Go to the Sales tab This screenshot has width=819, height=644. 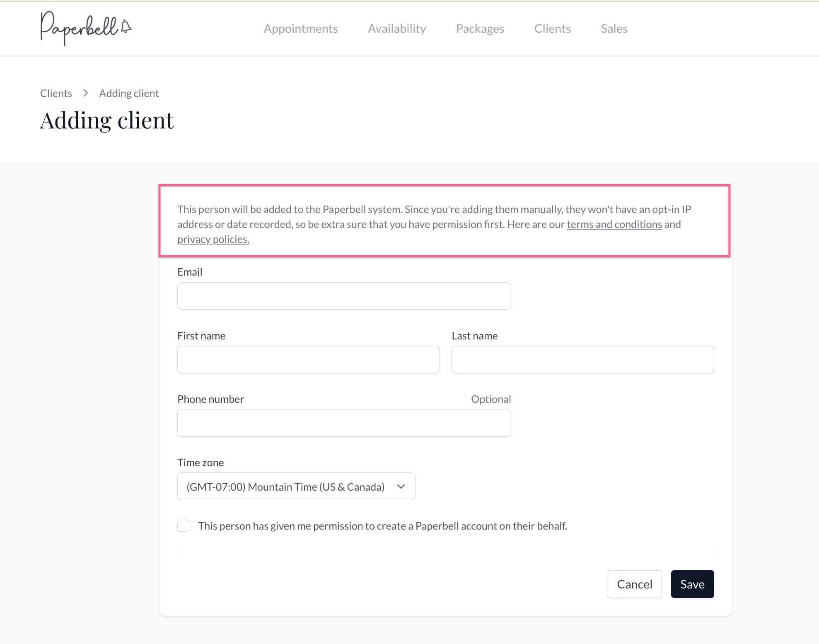614,28
